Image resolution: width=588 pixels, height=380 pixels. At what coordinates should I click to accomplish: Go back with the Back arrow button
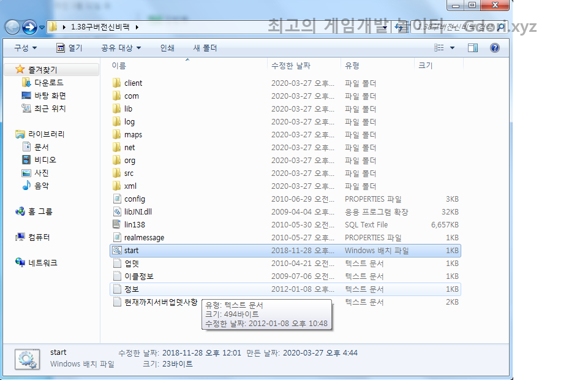coord(12,27)
